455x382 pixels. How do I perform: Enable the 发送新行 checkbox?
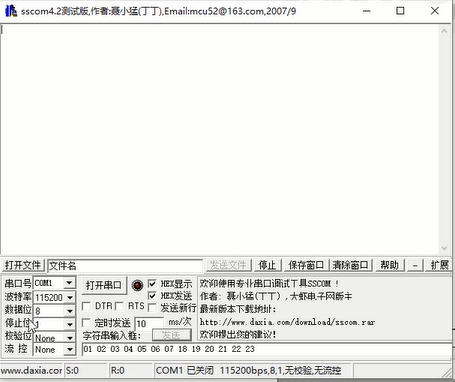tap(152, 307)
